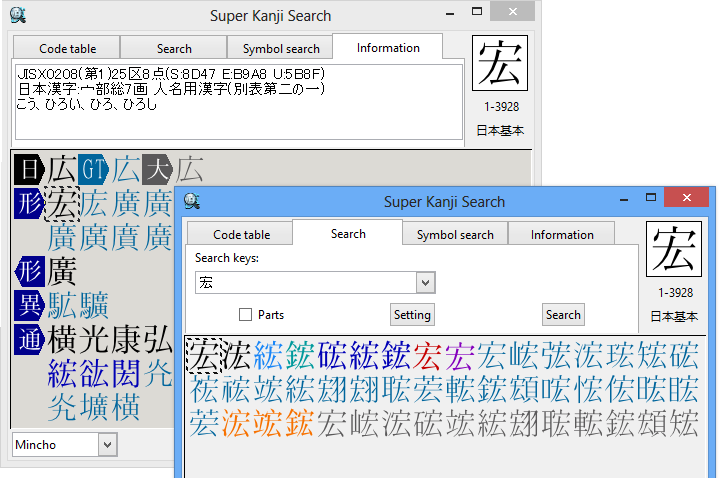Switch to Code table tab in back window

[66, 48]
